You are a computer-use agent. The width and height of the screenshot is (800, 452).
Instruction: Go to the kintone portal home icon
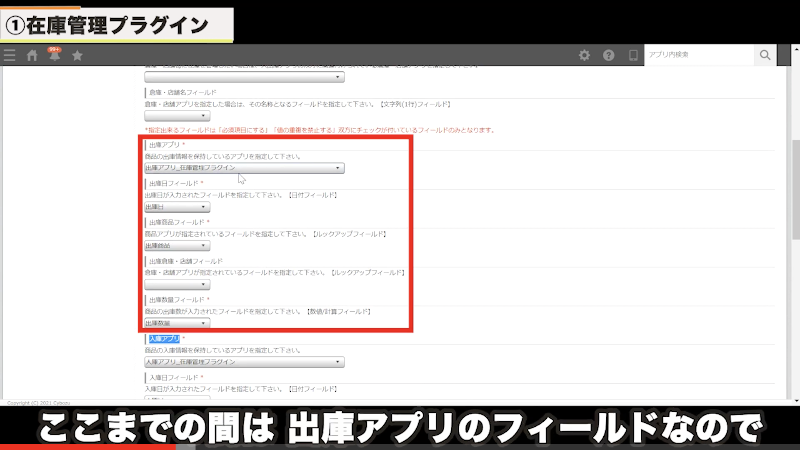[32, 55]
